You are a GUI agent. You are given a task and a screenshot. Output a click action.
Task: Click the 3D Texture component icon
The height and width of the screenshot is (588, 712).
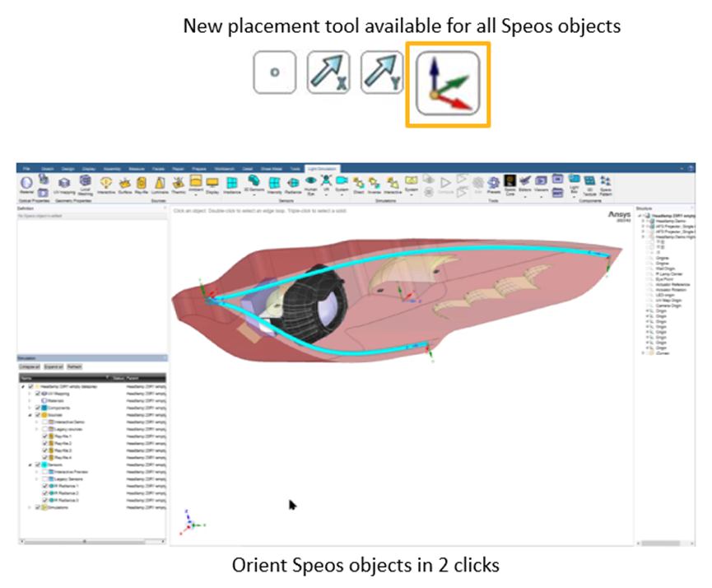tap(589, 185)
